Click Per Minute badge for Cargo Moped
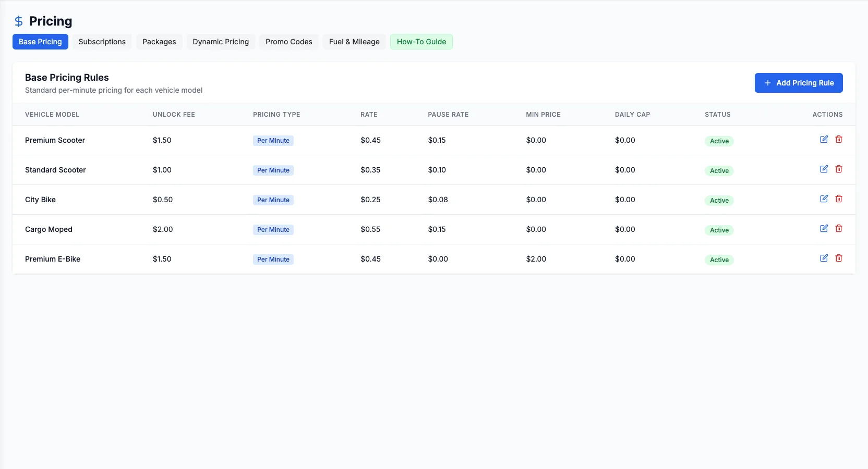This screenshot has width=868, height=469. click(x=273, y=230)
